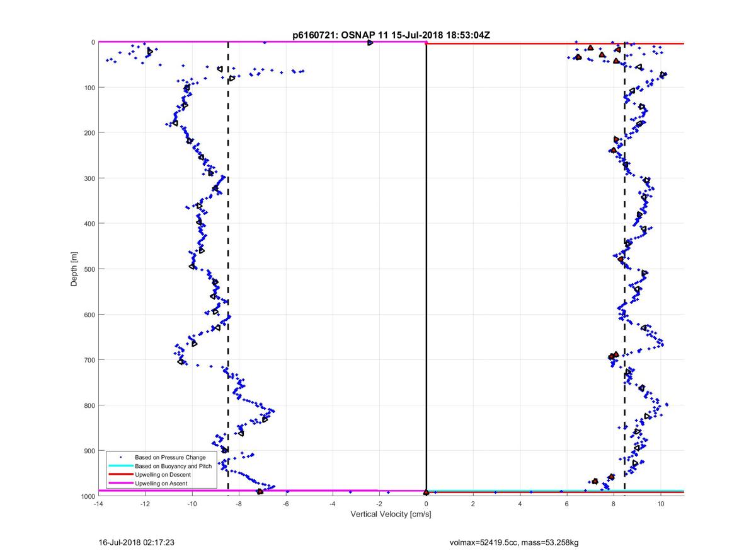Screen dimensions: 756x558
Task: Click legend entry "Based on Pressure Change"
Action: (x=170, y=457)
